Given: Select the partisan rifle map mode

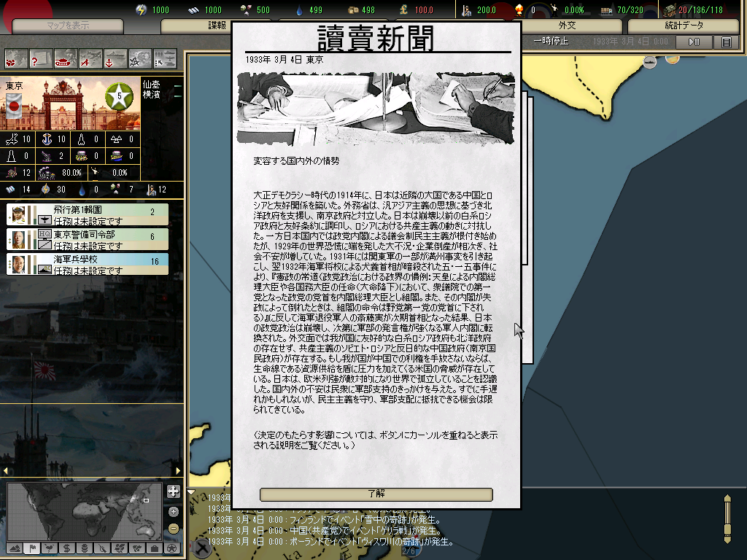Looking at the screenshot, I should (102, 548).
